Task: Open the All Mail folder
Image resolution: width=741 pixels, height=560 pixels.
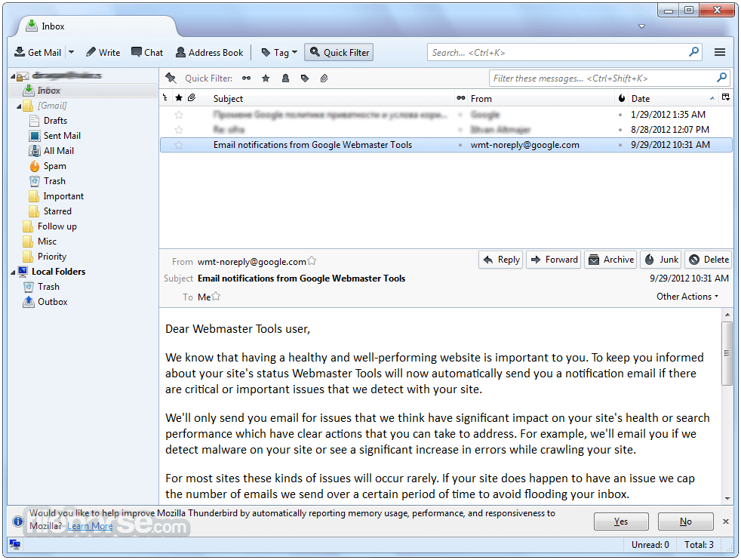Action: tap(59, 151)
